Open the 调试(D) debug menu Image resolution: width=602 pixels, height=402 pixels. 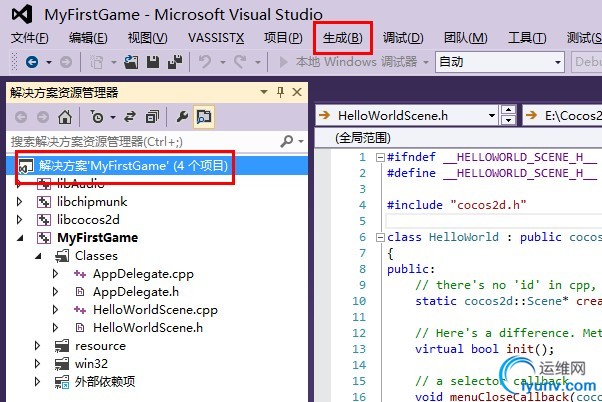403,38
